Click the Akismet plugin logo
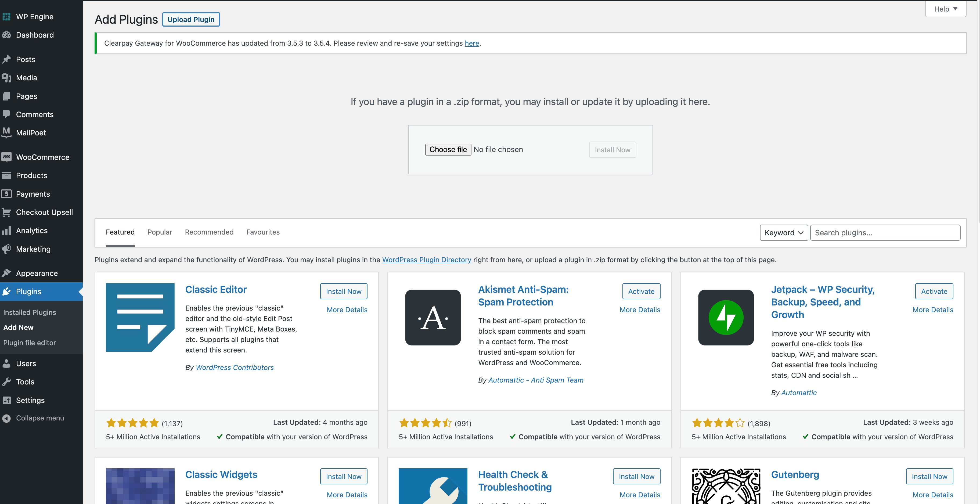 [x=433, y=317]
